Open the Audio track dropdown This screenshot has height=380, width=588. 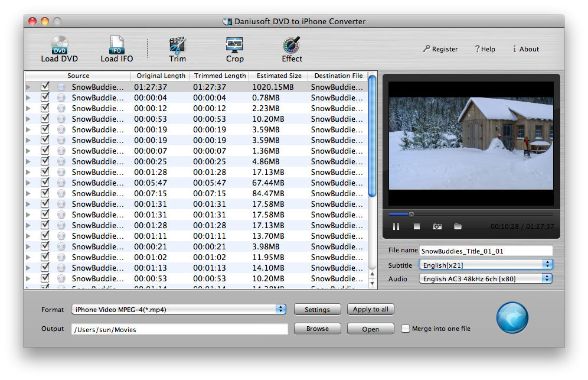pos(486,278)
